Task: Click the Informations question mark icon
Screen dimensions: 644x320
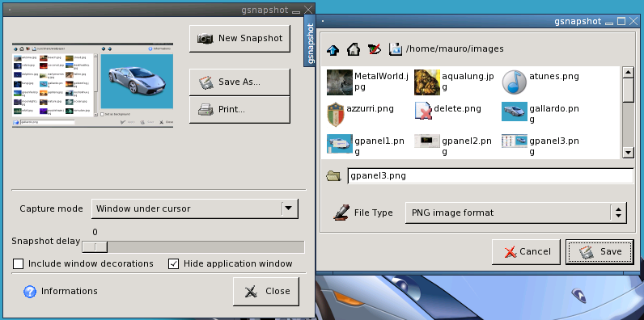Action: [30, 291]
